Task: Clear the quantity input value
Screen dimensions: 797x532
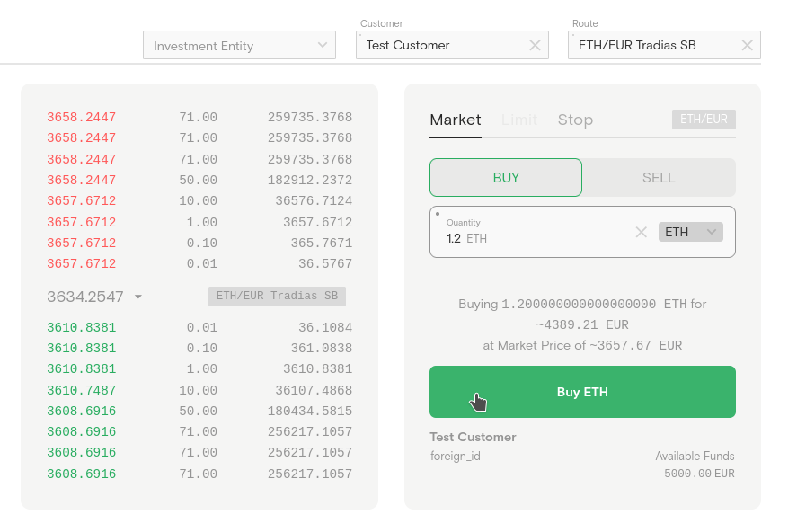Action: pyautogui.click(x=642, y=232)
